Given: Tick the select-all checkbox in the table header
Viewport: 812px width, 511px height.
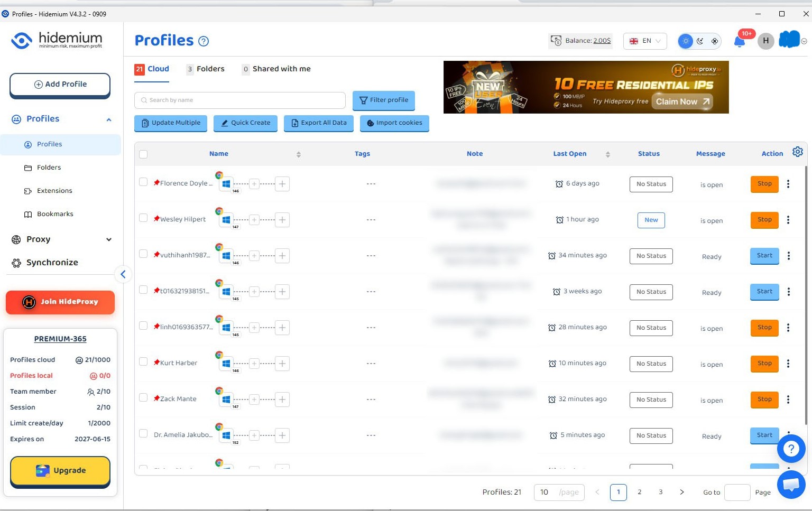Looking at the screenshot, I should (x=143, y=154).
